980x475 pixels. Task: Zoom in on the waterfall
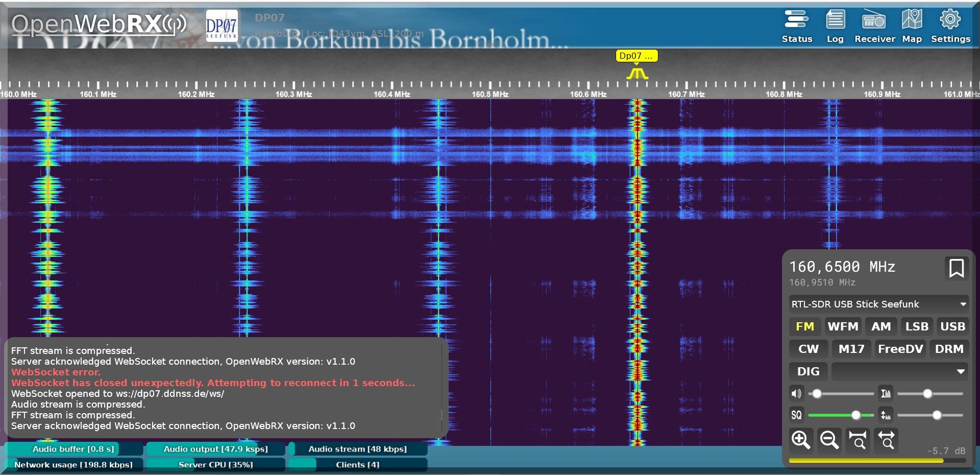tap(801, 440)
